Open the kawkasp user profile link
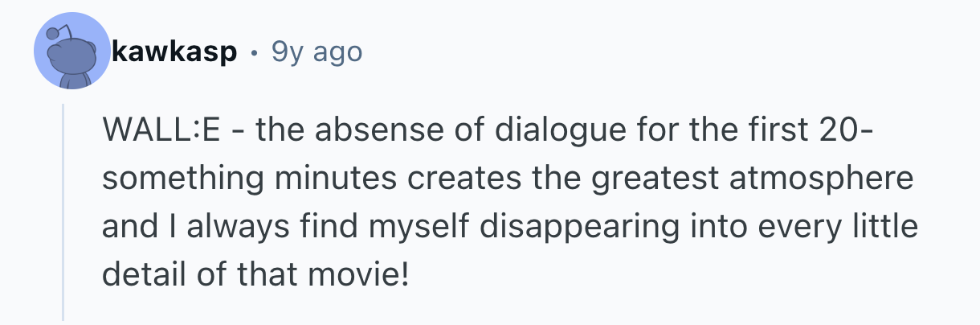Image resolution: width=980 pixels, height=325 pixels. coord(175,53)
